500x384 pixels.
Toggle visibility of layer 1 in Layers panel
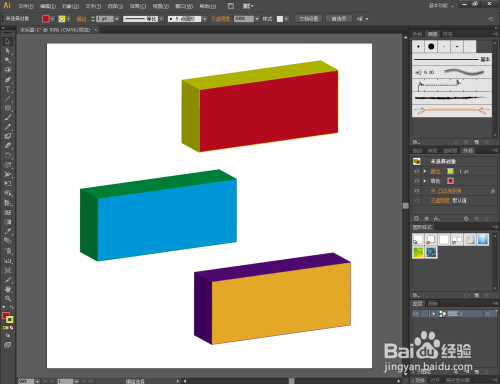[x=415, y=314]
